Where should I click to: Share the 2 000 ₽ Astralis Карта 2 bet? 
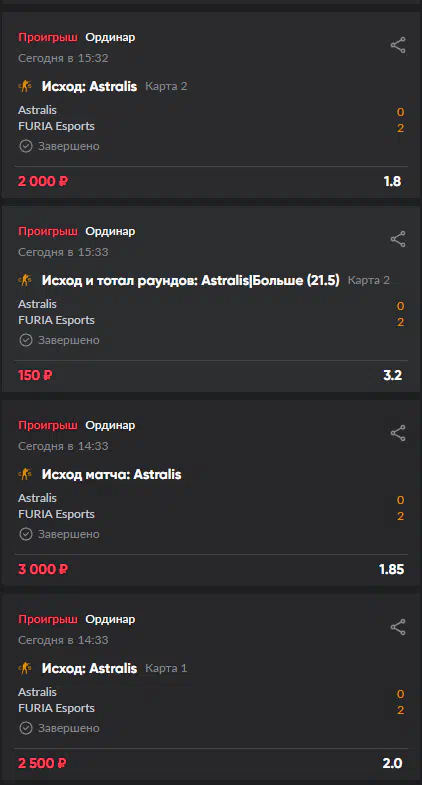click(x=398, y=45)
